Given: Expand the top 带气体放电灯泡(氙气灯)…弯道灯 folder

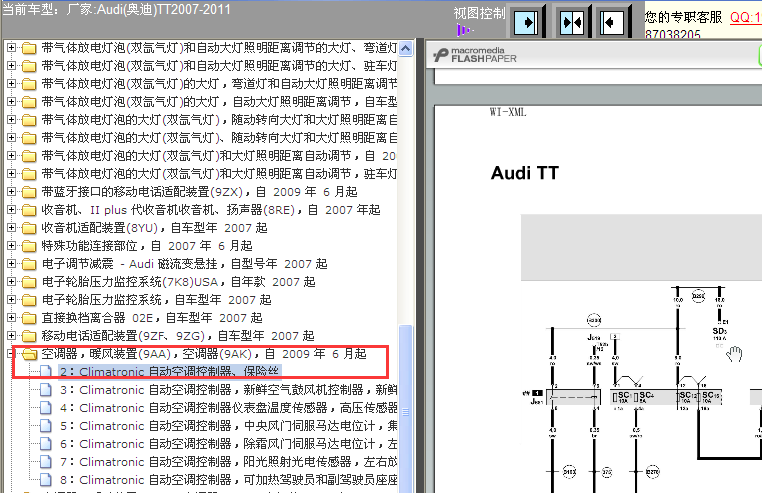Looking at the screenshot, I should click(x=11, y=48).
